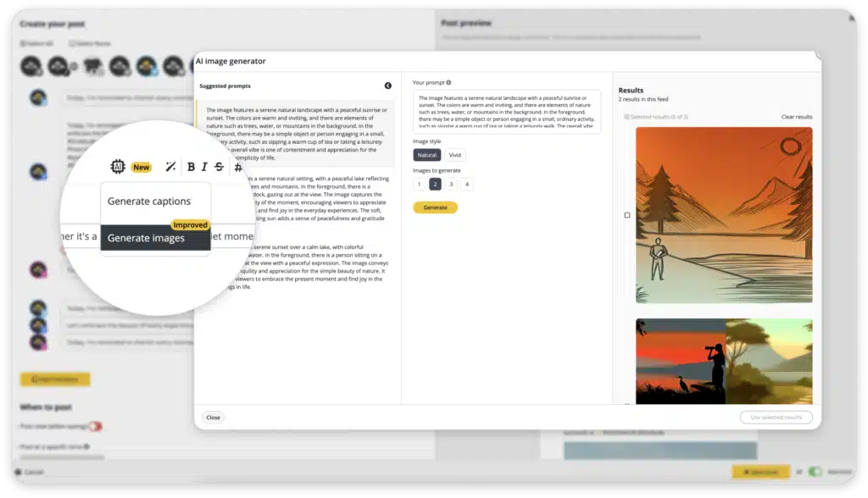The image size is (868, 498).
Task: Click Cancel in the background post editor
Action: [x=30, y=472]
